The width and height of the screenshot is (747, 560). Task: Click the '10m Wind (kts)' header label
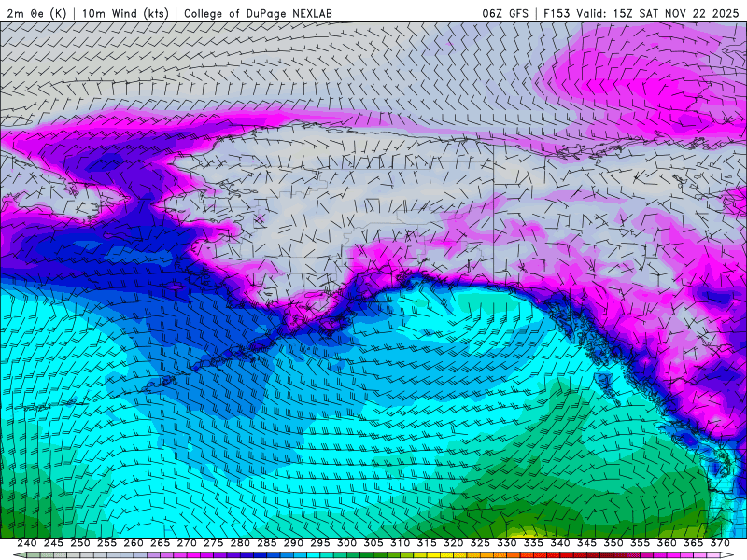coord(126,13)
